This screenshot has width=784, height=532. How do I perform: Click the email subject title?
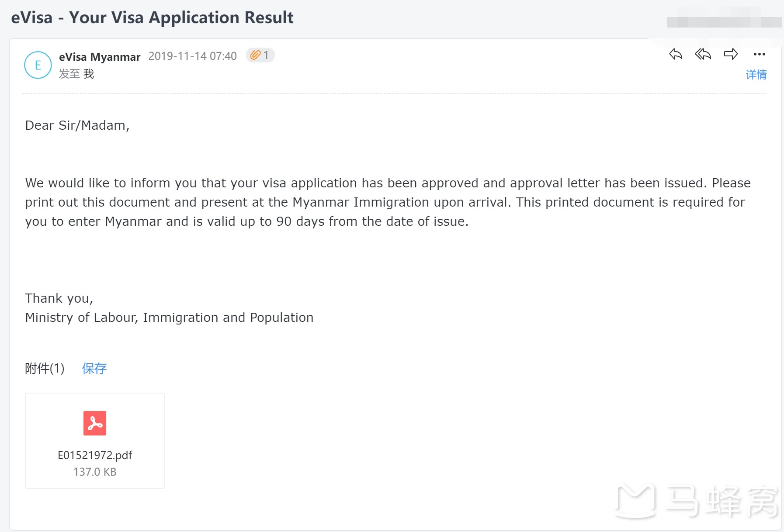coord(152,17)
